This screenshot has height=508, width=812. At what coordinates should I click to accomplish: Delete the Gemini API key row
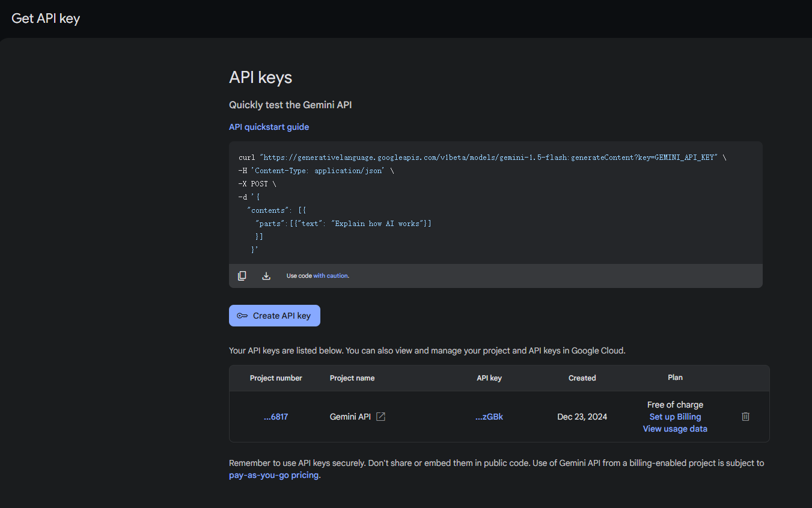coord(745,417)
